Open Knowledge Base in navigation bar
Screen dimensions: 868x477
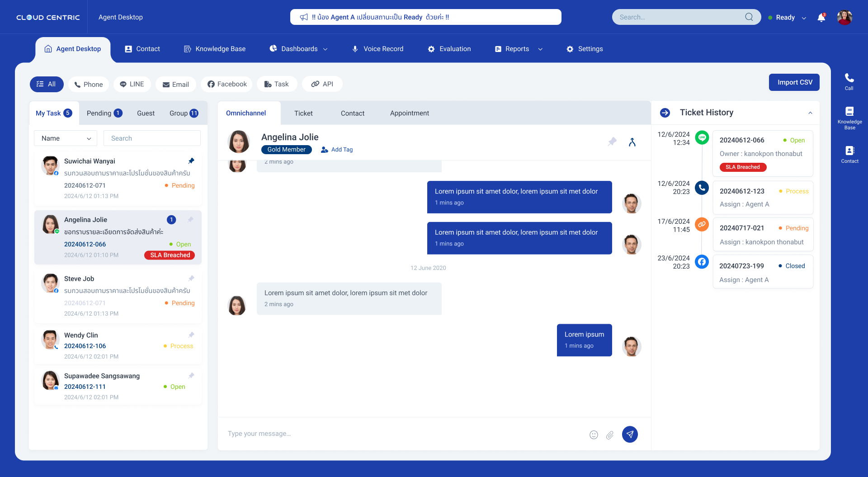click(x=215, y=49)
